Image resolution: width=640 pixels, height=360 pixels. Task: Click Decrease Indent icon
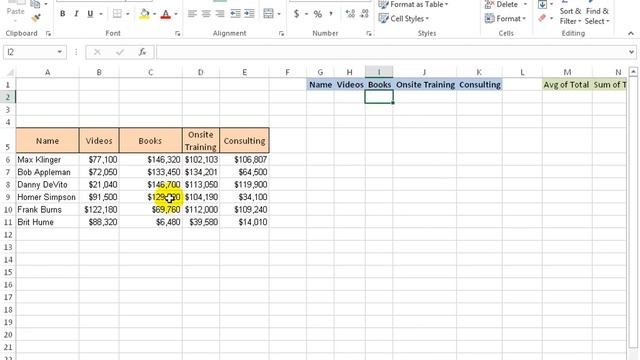pyautogui.click(x=236, y=14)
